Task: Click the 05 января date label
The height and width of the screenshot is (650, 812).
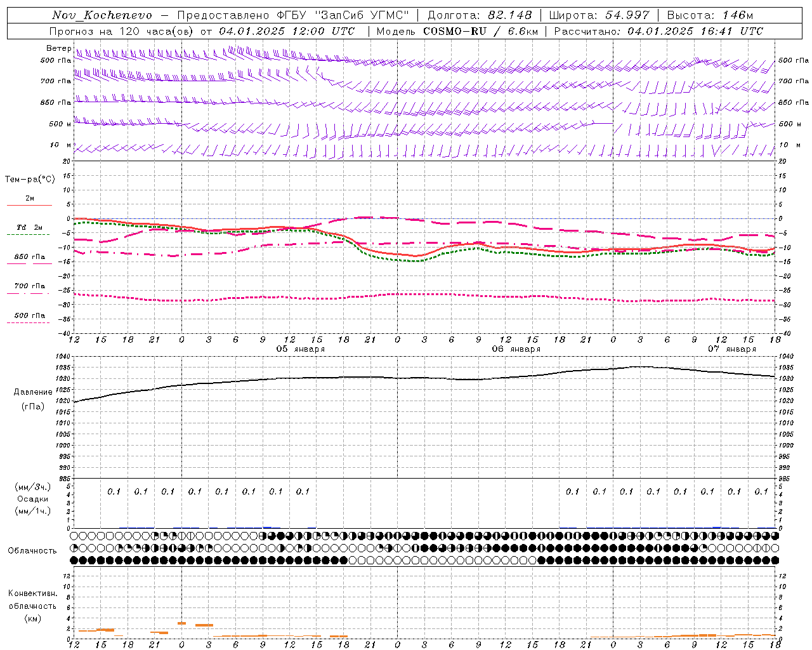Action: click(x=301, y=349)
